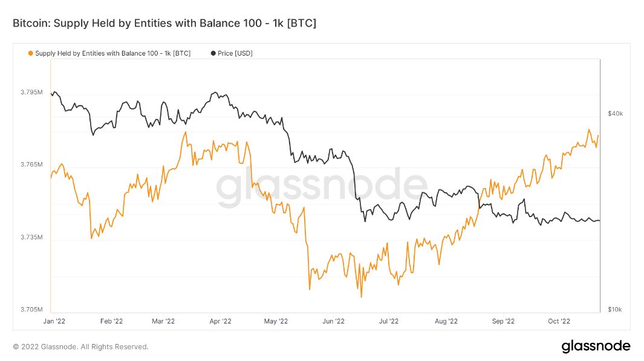Toggle the Price [USD] legend label
Image resolution: width=644 pixels, height=361 pixels.
coord(235,53)
